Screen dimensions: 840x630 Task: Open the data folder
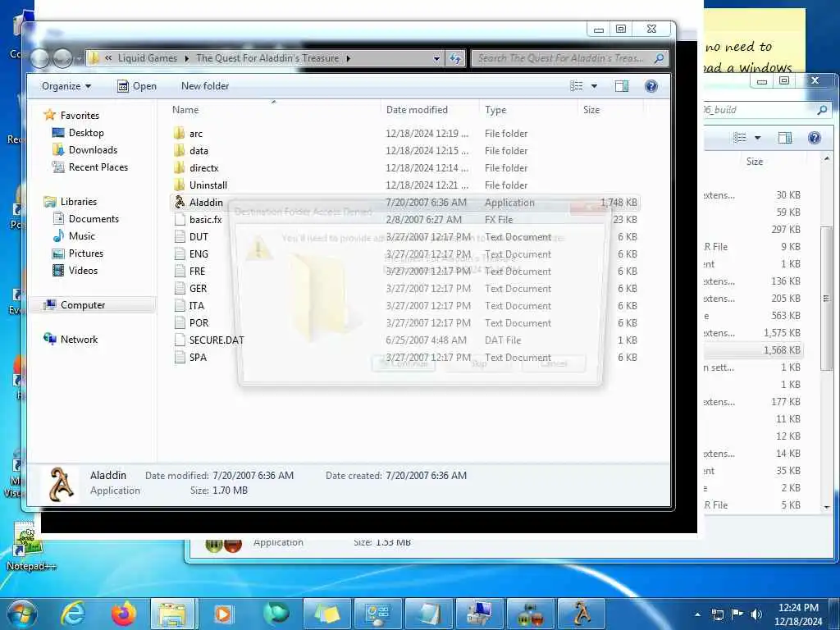click(199, 151)
